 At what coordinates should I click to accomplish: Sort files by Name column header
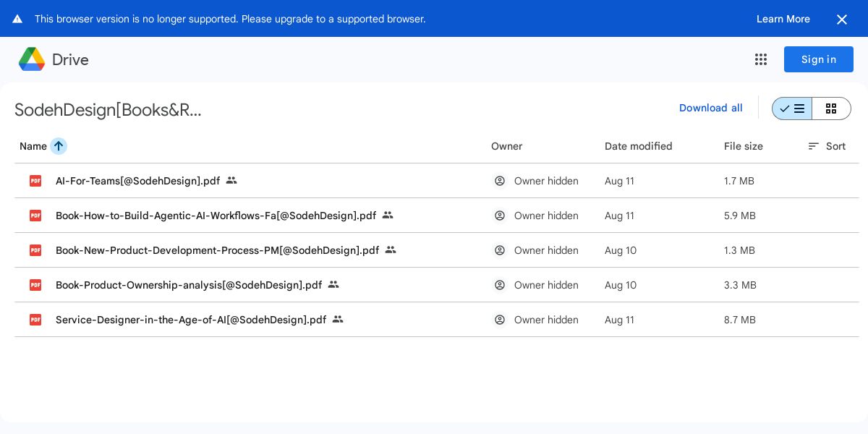click(33, 146)
